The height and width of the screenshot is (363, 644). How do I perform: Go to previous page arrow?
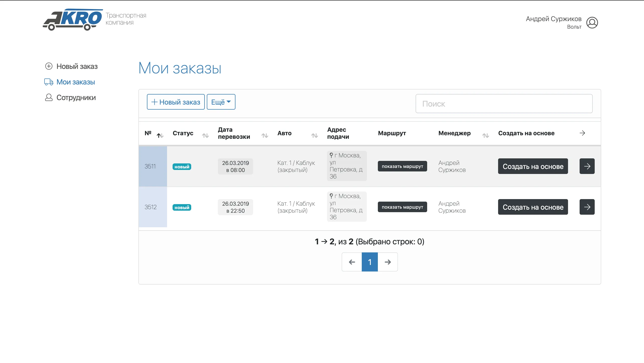click(x=352, y=262)
